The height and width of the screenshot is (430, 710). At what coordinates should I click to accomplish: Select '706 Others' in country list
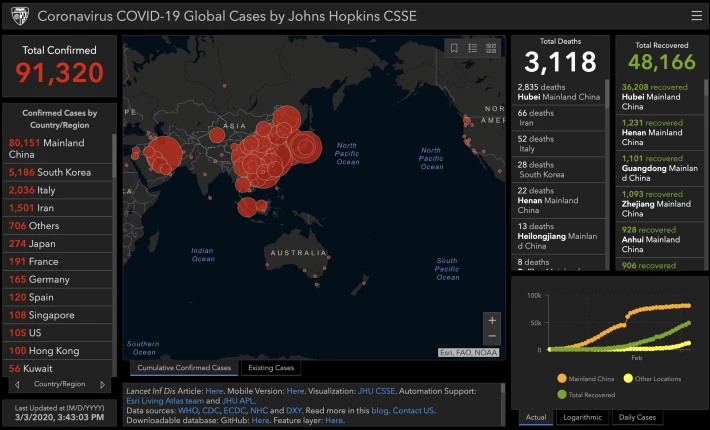click(x=58, y=226)
